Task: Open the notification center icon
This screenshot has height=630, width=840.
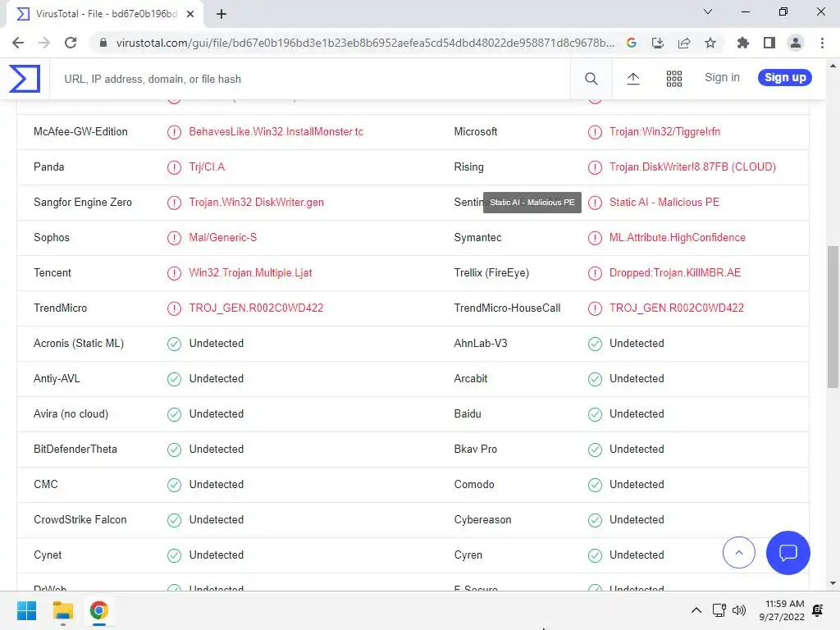Action: [x=818, y=610]
